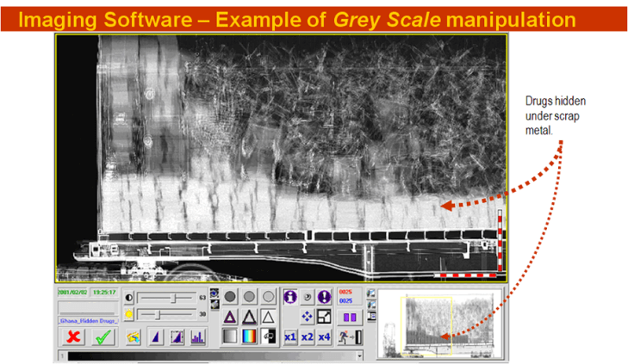Click the top small image icon by overview
Image resolution: width=628 pixels, height=364 pixels.
pos(371,293)
